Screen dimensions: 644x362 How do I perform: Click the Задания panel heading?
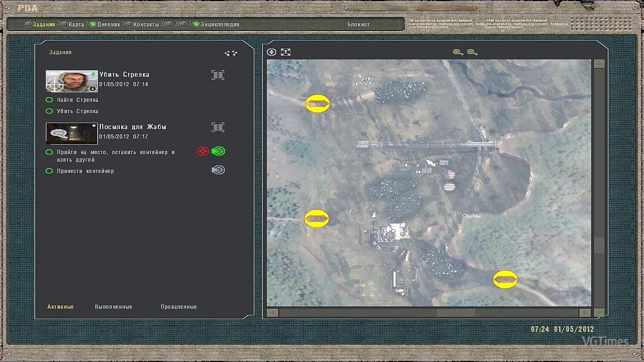pyautogui.click(x=60, y=52)
